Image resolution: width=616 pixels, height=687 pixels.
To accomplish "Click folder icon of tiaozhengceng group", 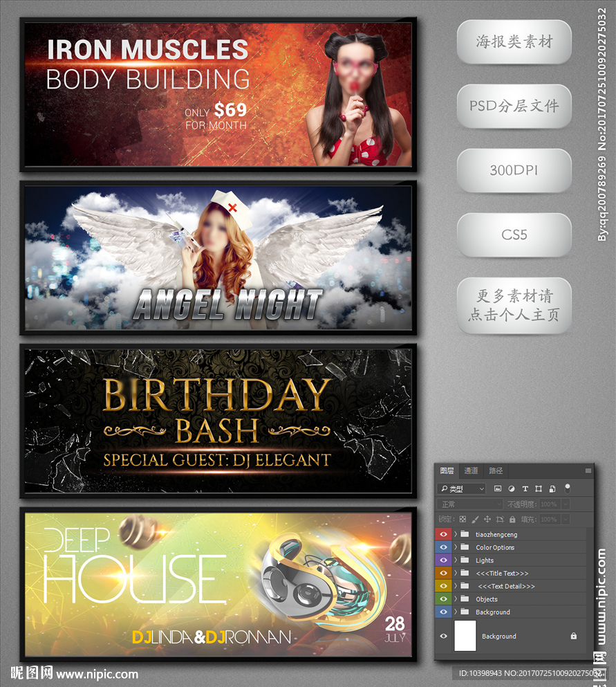I will [x=465, y=534].
